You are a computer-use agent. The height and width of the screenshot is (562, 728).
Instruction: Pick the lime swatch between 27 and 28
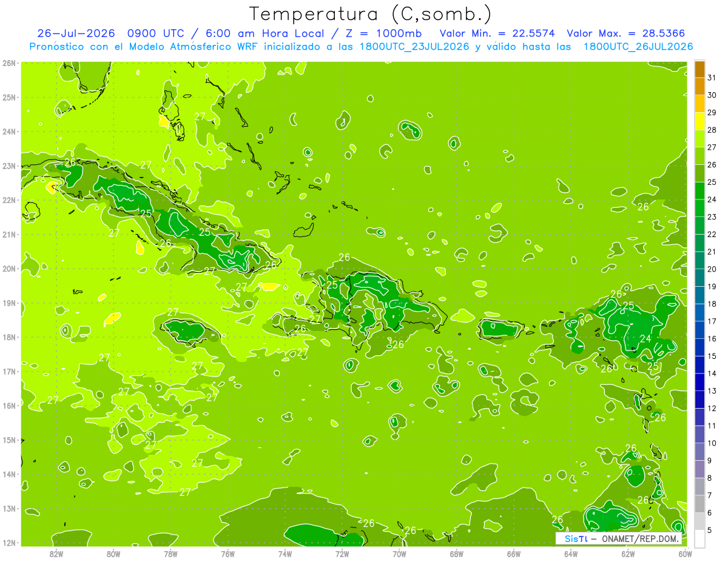[699, 138]
